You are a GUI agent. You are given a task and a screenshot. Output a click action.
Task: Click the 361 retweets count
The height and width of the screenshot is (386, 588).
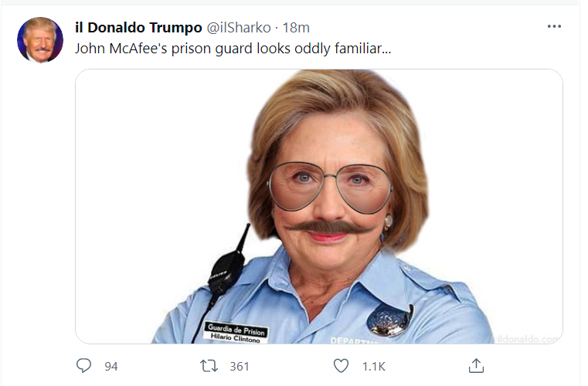[240, 366]
